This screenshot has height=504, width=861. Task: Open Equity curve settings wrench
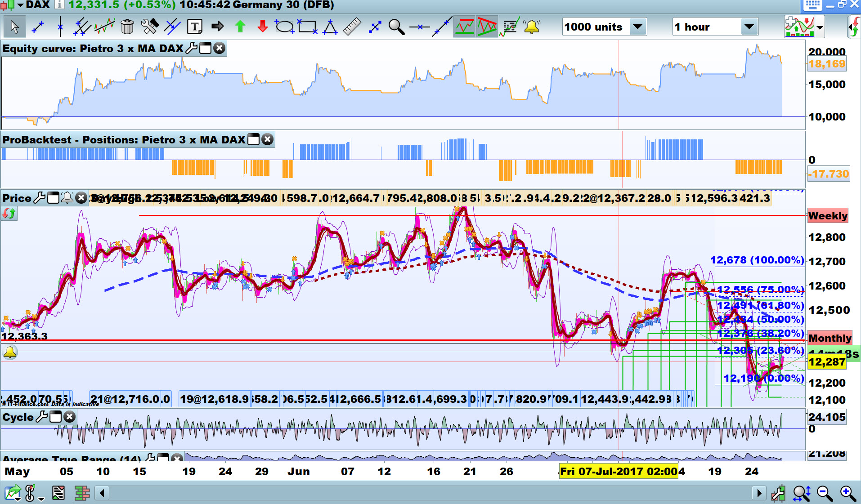coord(191,48)
